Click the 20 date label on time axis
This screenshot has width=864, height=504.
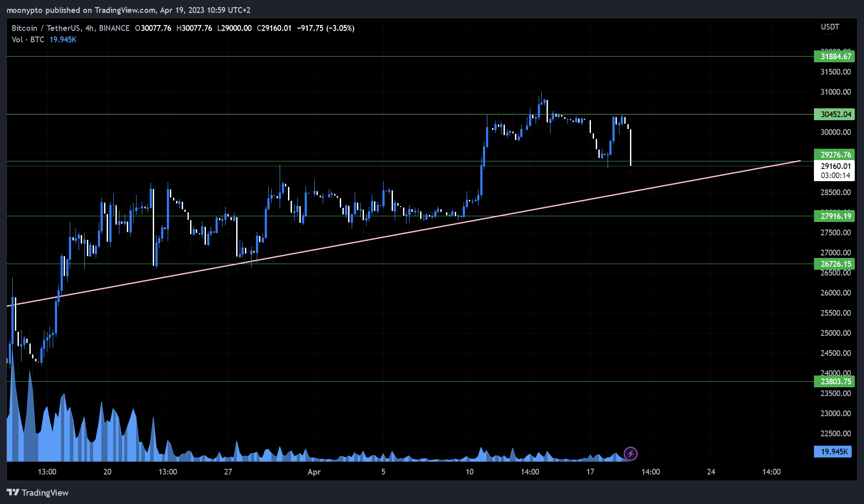pos(107,472)
